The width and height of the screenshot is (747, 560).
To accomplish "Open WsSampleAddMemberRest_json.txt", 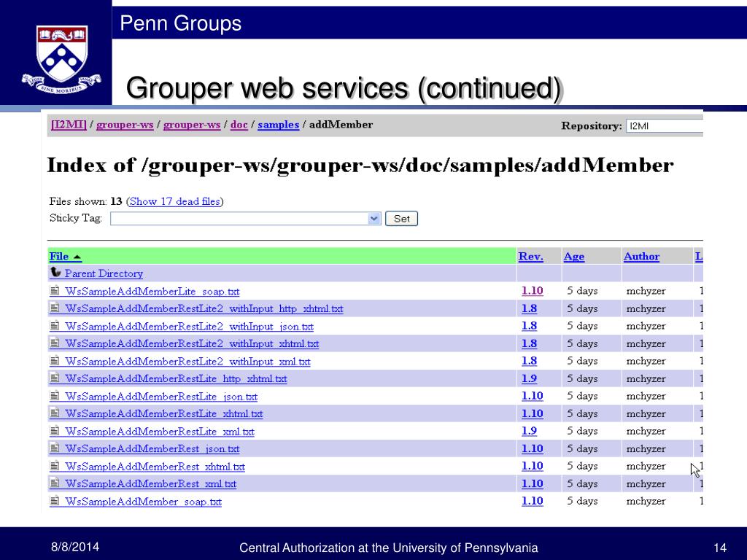I will pyautogui.click(x=152, y=449).
